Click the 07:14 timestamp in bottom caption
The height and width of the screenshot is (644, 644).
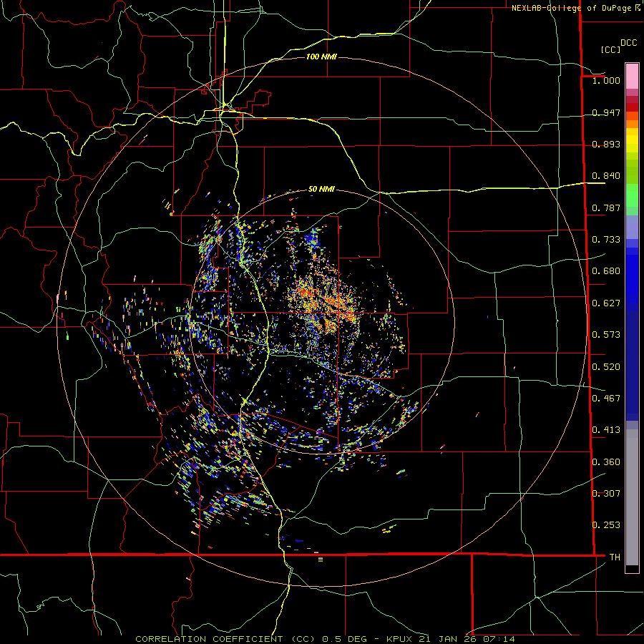click(499, 639)
